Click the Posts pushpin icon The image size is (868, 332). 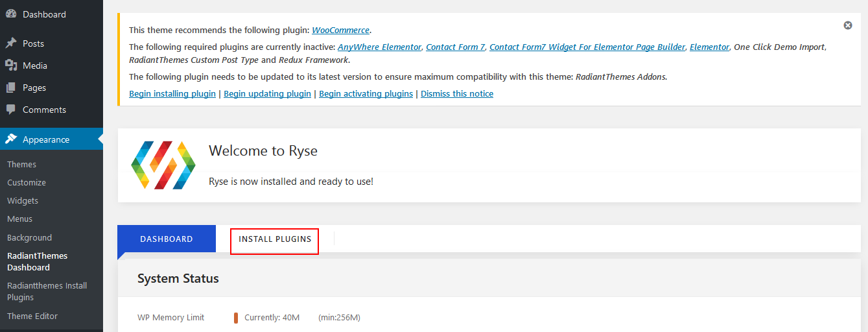[x=11, y=43]
